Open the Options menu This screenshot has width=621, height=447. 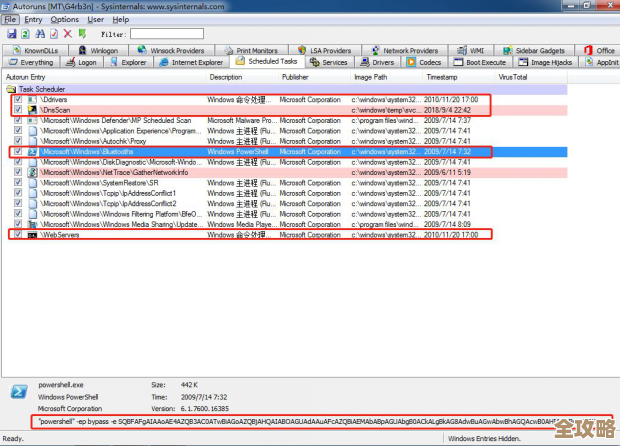[x=64, y=19]
